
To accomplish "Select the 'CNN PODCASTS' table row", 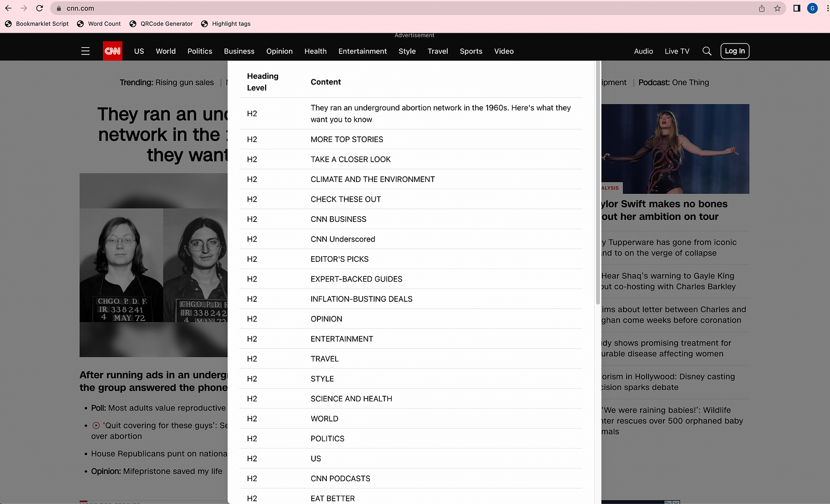I will tap(410, 479).
